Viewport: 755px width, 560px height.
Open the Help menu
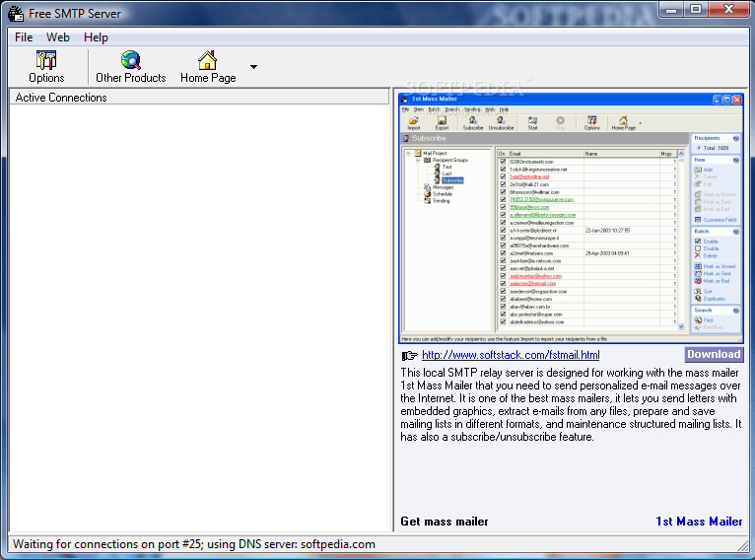pos(96,37)
